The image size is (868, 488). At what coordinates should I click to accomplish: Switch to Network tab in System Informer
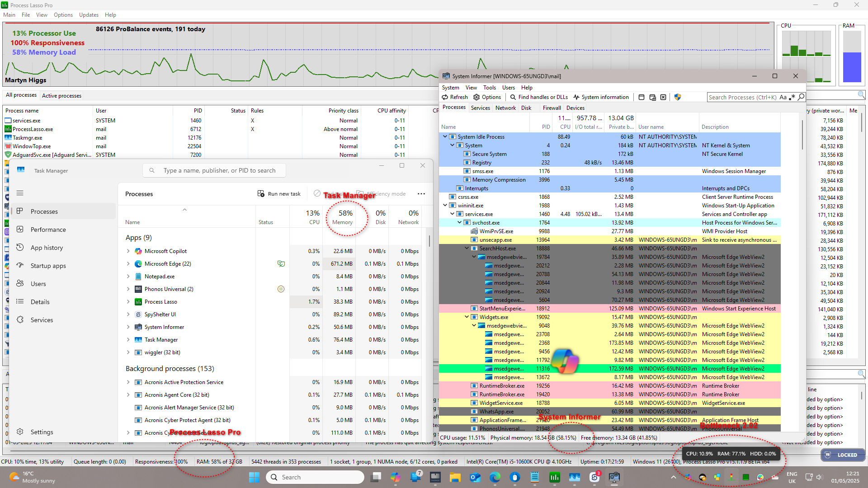[x=505, y=108]
